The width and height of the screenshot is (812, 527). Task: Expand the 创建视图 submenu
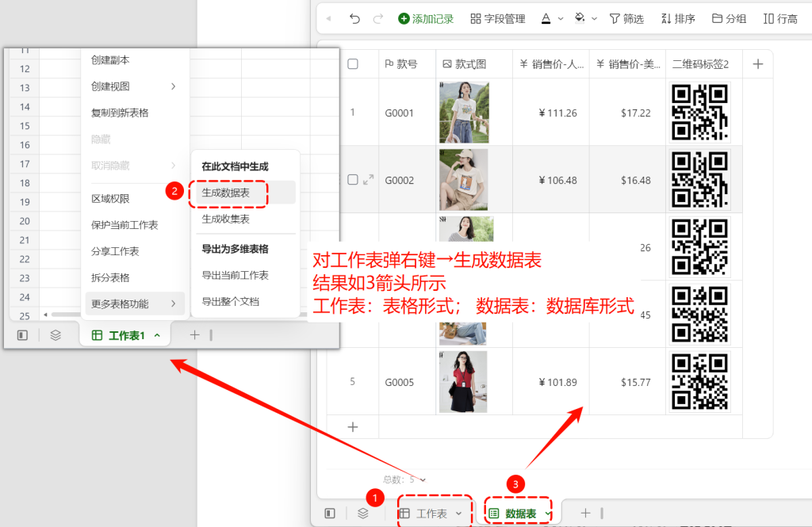pos(136,86)
